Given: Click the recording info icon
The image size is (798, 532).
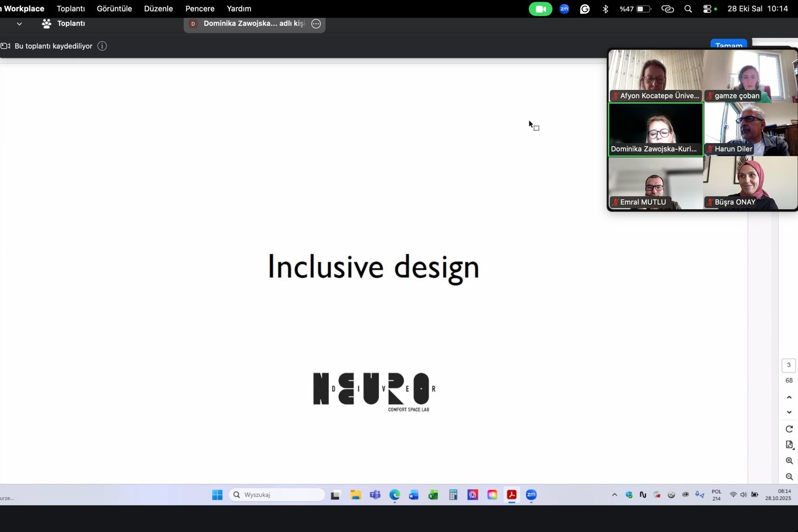Looking at the screenshot, I should [102, 46].
